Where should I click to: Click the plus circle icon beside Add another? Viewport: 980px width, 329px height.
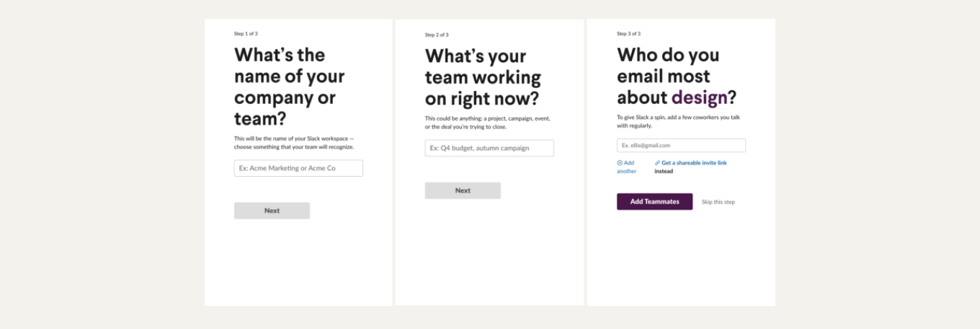tap(620, 163)
